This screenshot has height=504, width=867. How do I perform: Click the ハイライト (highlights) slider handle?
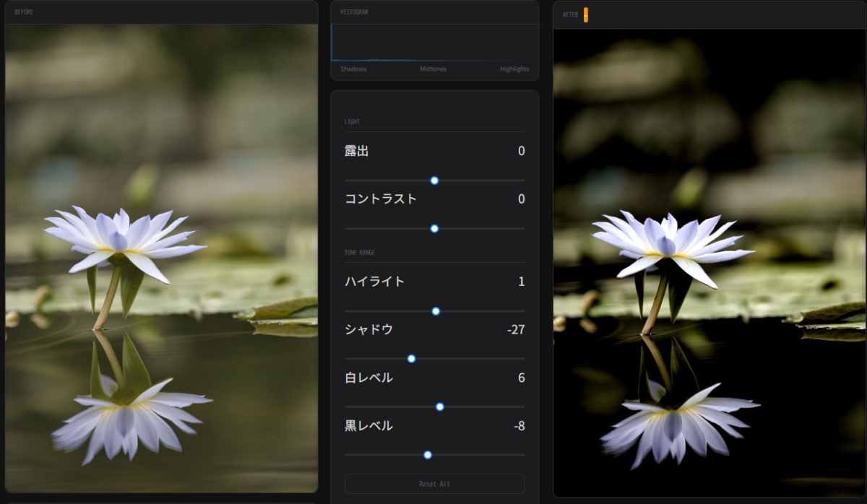pos(436,311)
